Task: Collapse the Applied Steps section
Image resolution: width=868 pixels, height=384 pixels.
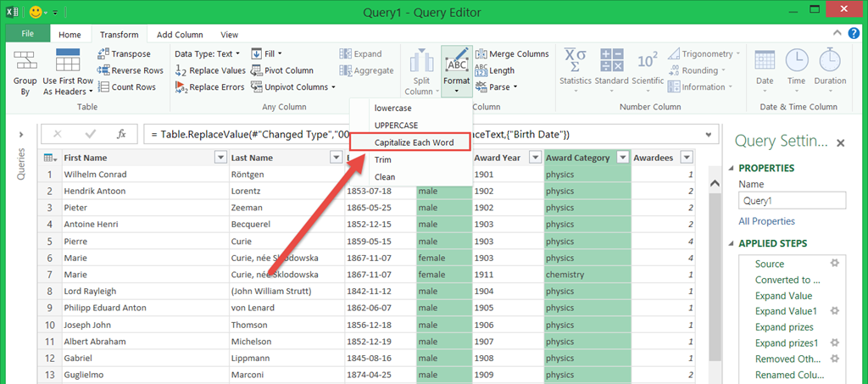Action: 729,243
